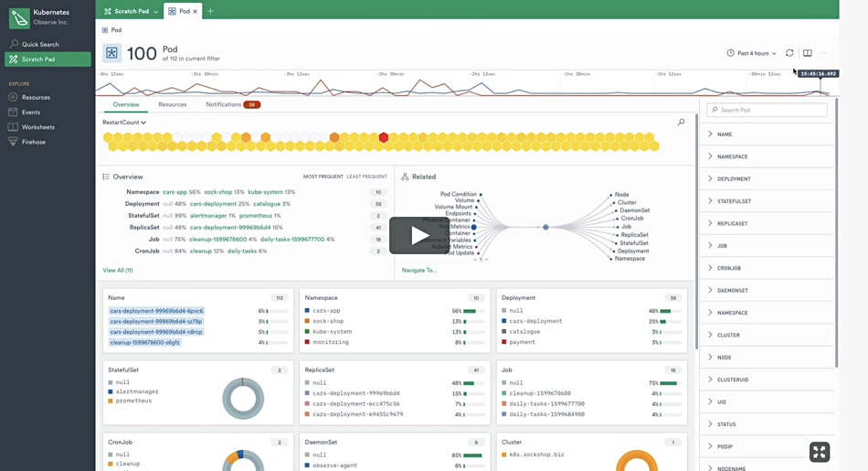Click the large Pod resource icon
The height and width of the screenshot is (471, 868).
tap(111, 53)
